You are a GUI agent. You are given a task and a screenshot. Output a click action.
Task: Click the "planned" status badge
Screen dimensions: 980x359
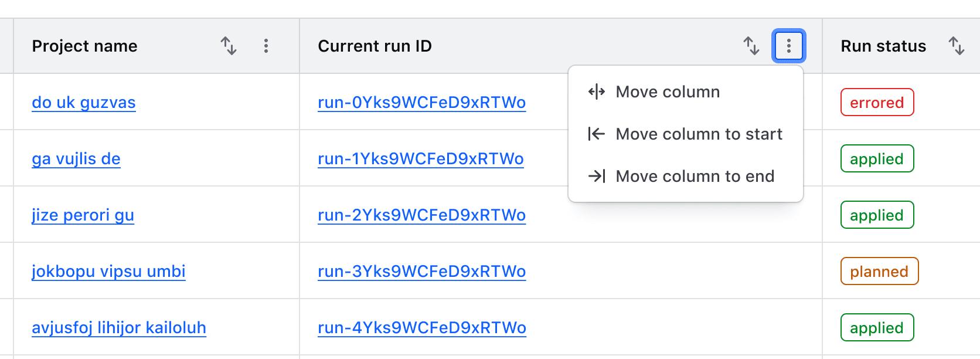tap(879, 271)
